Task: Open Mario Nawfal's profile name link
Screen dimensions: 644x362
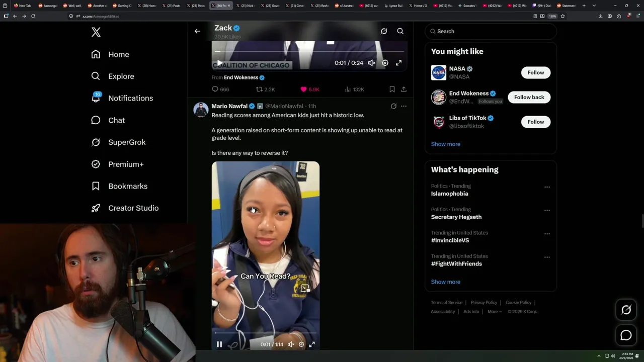Action: coord(229,106)
